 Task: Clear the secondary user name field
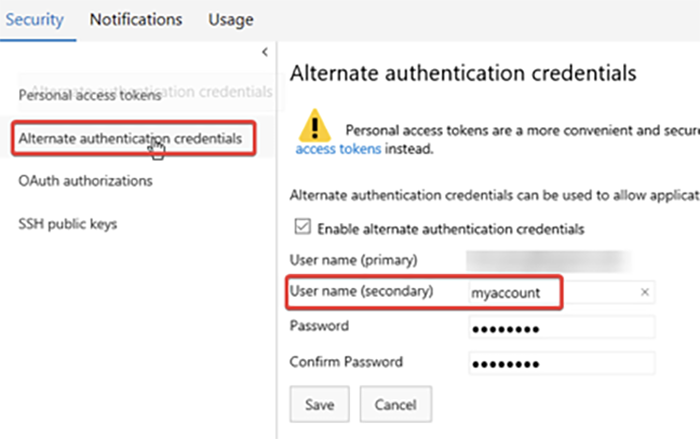click(645, 292)
